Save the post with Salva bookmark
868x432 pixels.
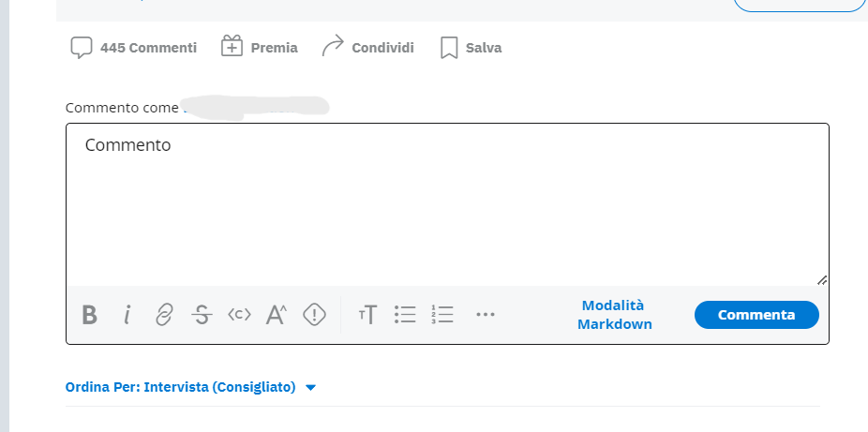point(471,48)
